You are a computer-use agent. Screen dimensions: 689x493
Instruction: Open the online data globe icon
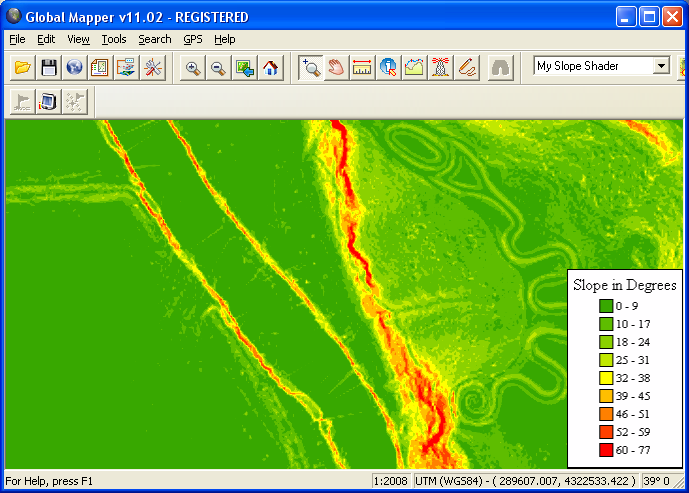click(x=74, y=68)
